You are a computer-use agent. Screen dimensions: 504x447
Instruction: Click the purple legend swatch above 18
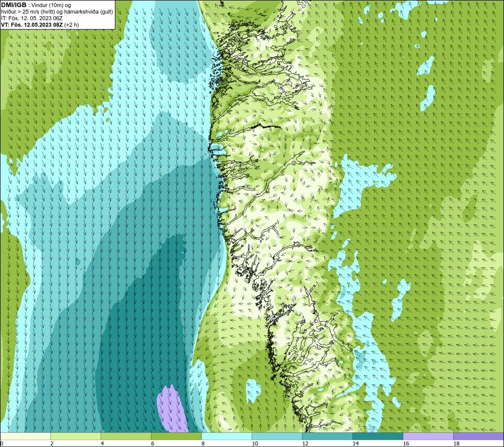point(479,436)
